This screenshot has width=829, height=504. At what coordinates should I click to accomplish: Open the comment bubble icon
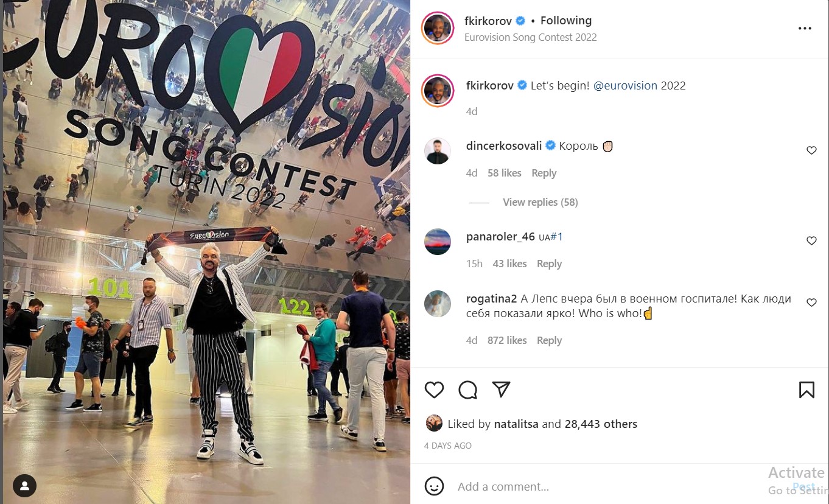pos(467,390)
